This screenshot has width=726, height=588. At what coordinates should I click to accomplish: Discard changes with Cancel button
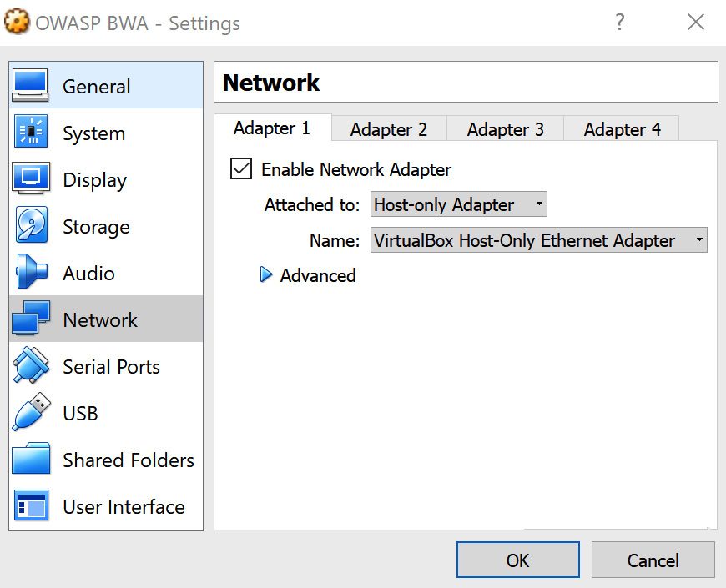[653, 560]
